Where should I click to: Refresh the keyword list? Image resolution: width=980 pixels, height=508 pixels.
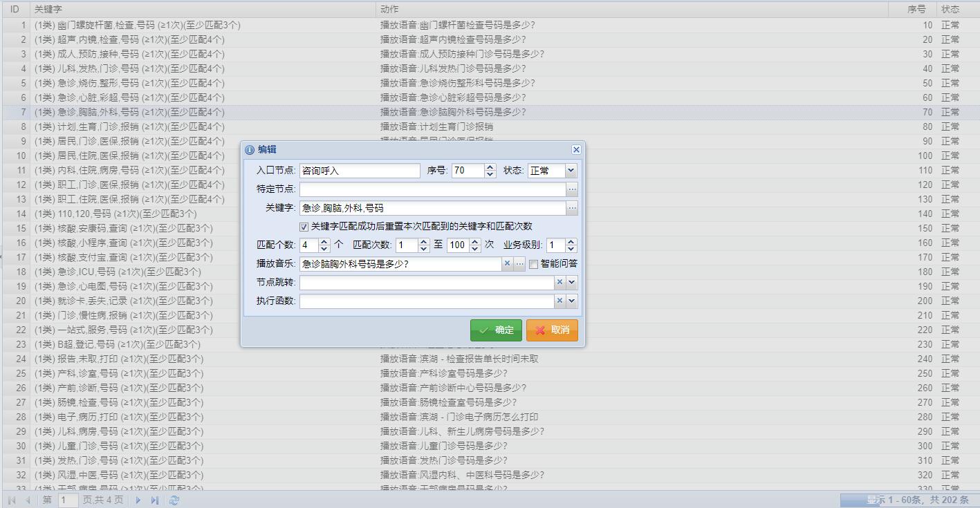[174, 500]
